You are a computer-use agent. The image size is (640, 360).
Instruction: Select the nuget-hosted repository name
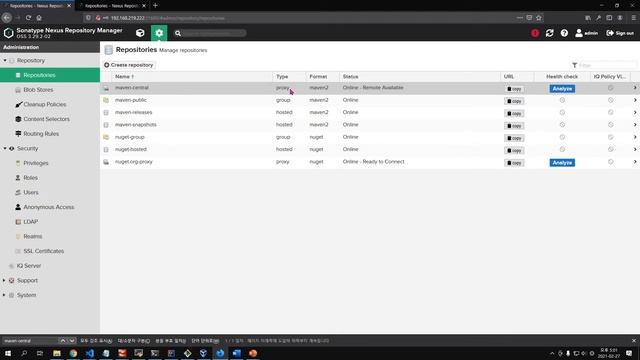tap(131, 149)
